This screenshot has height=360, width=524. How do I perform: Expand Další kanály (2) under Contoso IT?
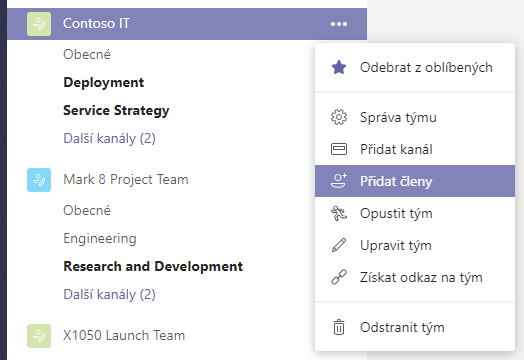click(109, 138)
